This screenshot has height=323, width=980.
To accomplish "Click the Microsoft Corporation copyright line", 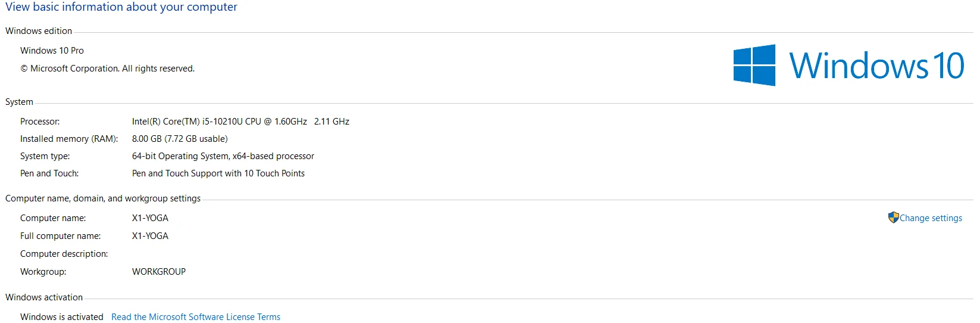I will 108,69.
